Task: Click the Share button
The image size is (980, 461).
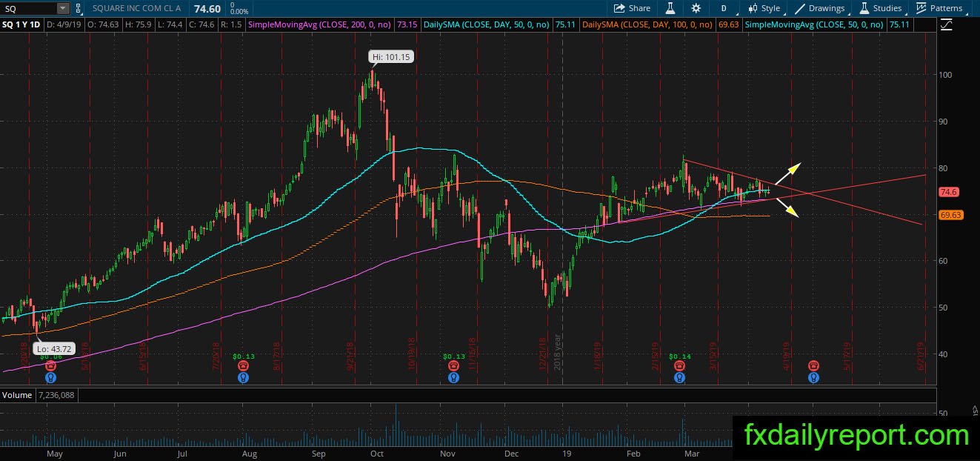Action: click(x=632, y=8)
